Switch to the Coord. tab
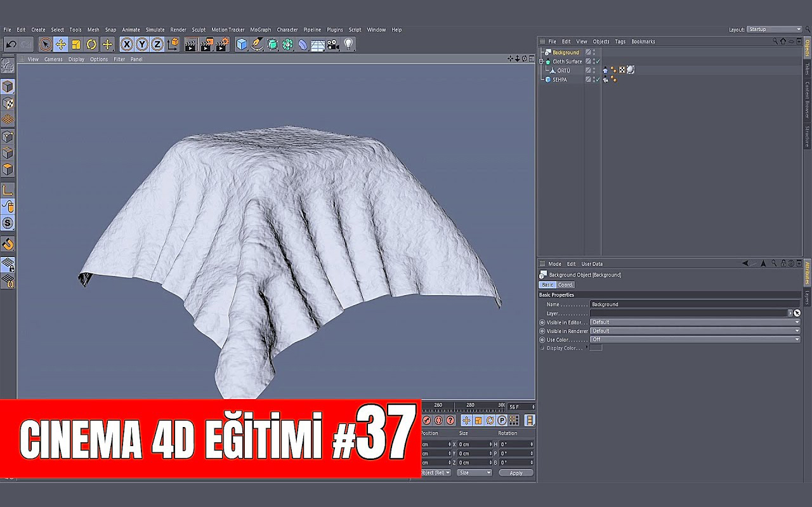The width and height of the screenshot is (812, 507). (x=565, y=285)
